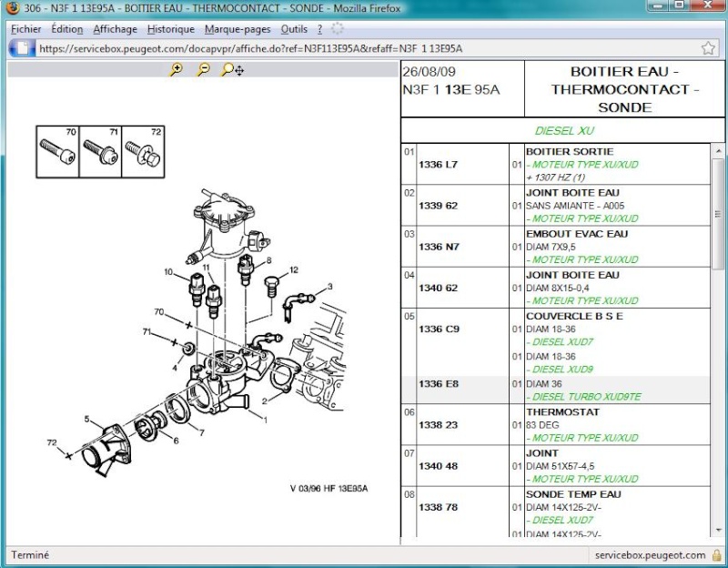Image resolution: width=728 pixels, height=568 pixels.
Task: Open the ? help menu
Action: tap(320, 29)
